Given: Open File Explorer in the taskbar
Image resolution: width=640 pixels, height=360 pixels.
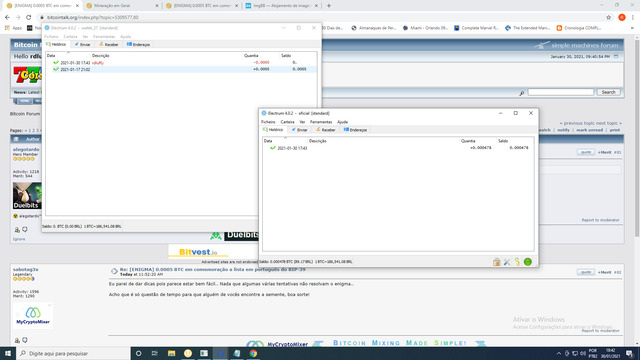Looking at the screenshot, I should 171,353.
